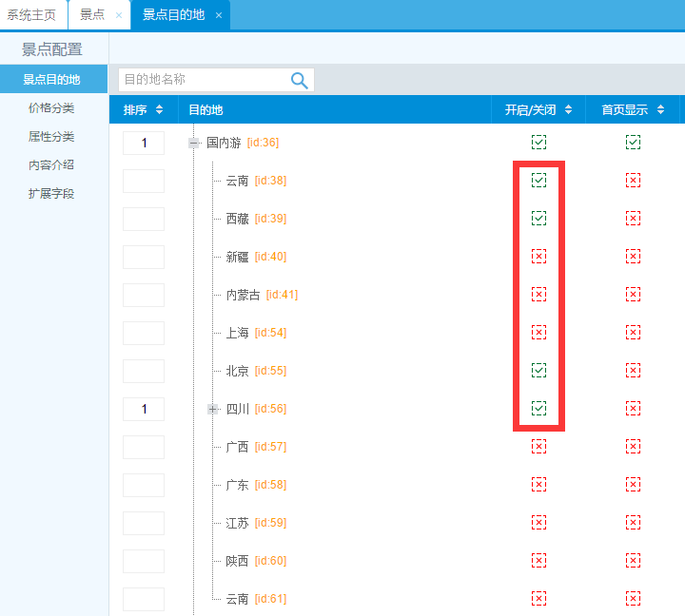This screenshot has height=616, width=685.
Task: Sort by 首页显示 column arrows
Action: [660, 110]
